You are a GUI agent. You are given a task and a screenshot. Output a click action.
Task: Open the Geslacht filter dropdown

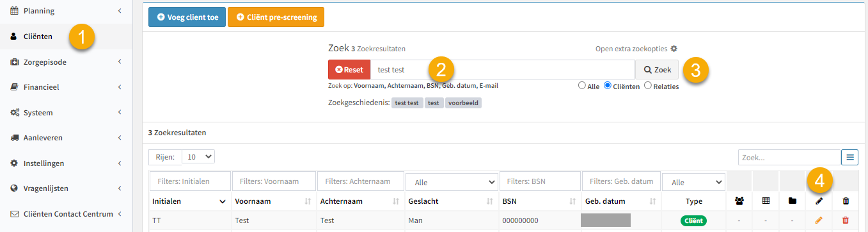[x=452, y=182]
